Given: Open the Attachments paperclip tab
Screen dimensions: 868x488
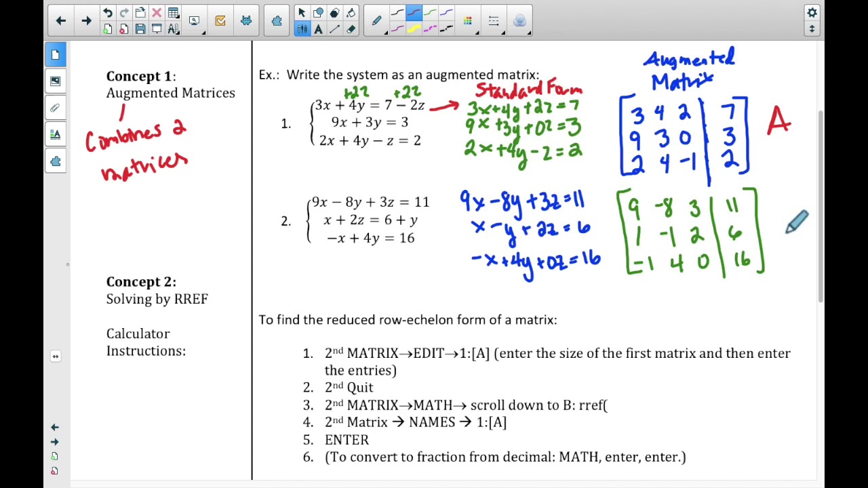Looking at the screenshot, I should [x=56, y=108].
